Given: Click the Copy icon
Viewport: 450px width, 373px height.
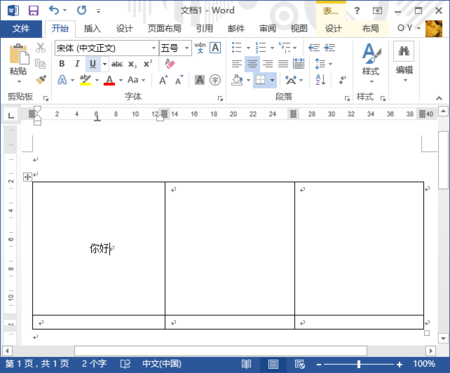Looking at the screenshot, I should point(40,64).
